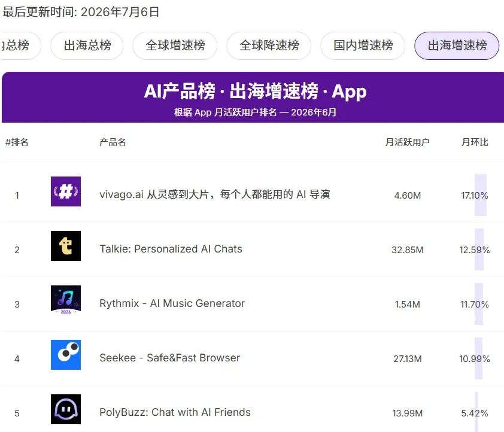Click the 12.59% growth value
Screen dimensions: 504x432
[475, 250]
